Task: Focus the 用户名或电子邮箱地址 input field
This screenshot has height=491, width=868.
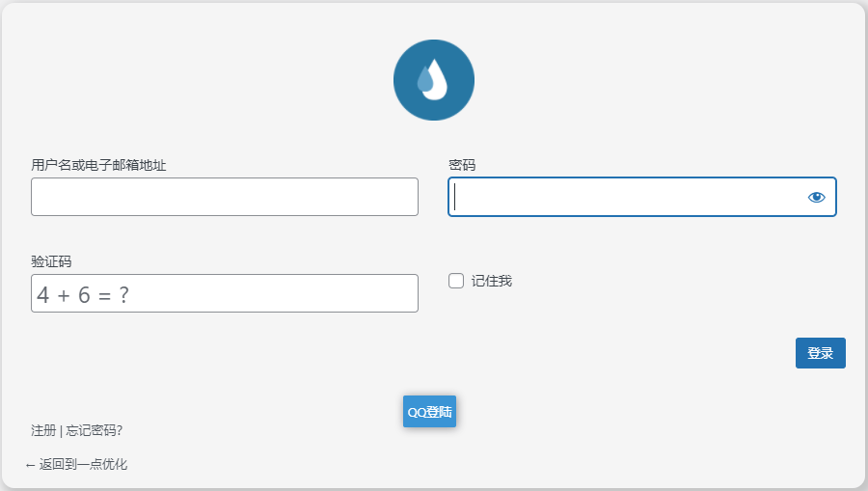Action: [225, 197]
